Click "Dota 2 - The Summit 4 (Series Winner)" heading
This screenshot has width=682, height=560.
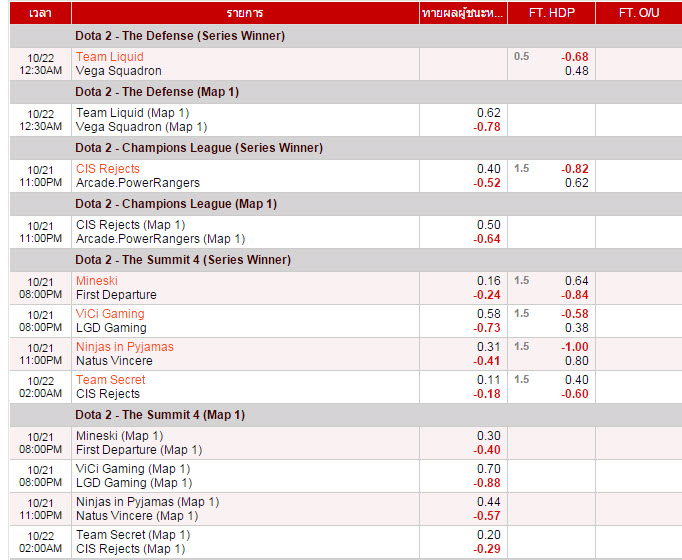[x=183, y=260]
